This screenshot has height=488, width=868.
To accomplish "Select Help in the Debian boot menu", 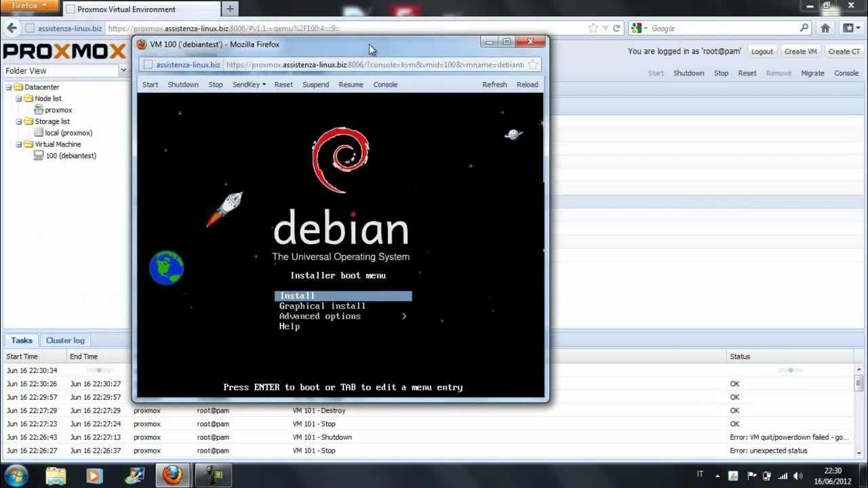I will point(289,327).
